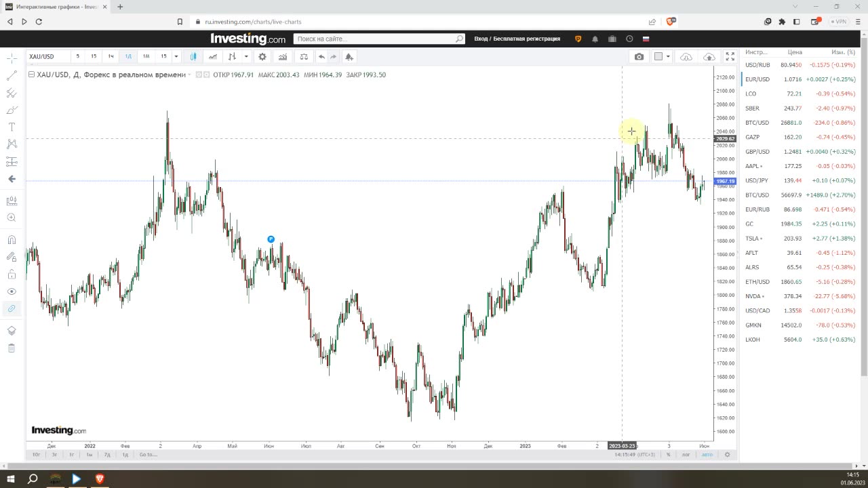Open bottom-right chart properties gear
868x488 pixels.
727,454
